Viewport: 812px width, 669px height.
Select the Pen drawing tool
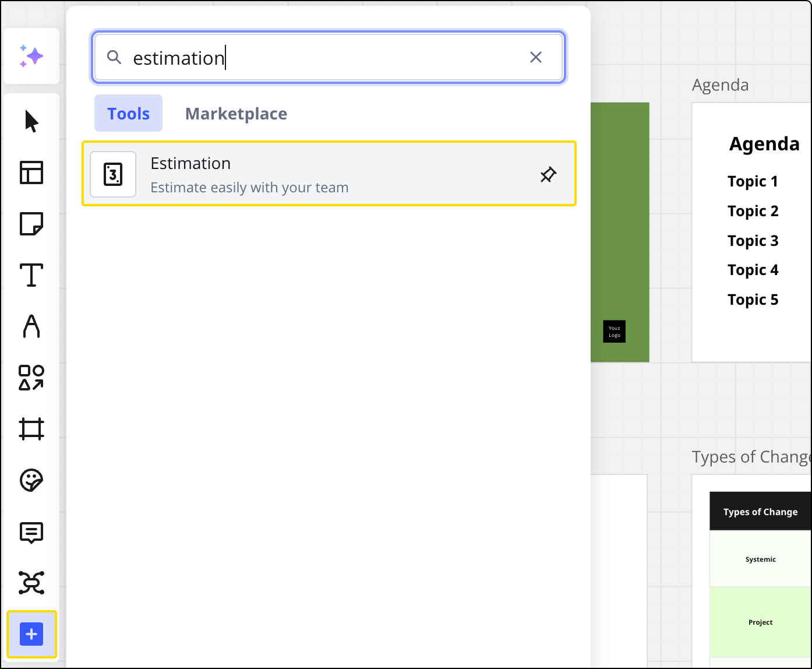click(x=31, y=326)
